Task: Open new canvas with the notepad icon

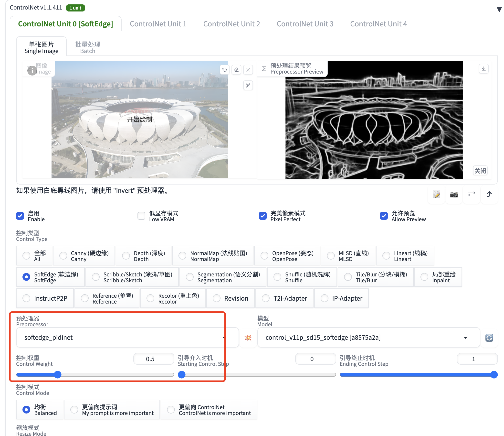Action: [436, 194]
